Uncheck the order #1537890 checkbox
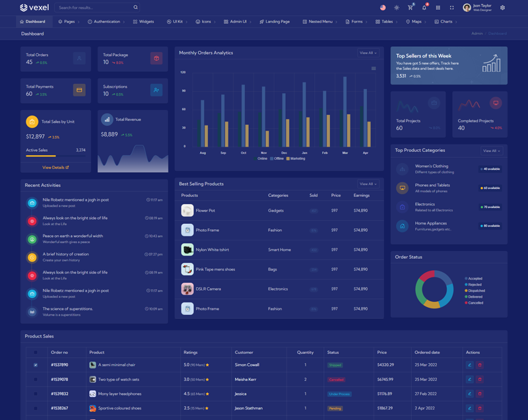The width and height of the screenshot is (528, 420). point(36,365)
